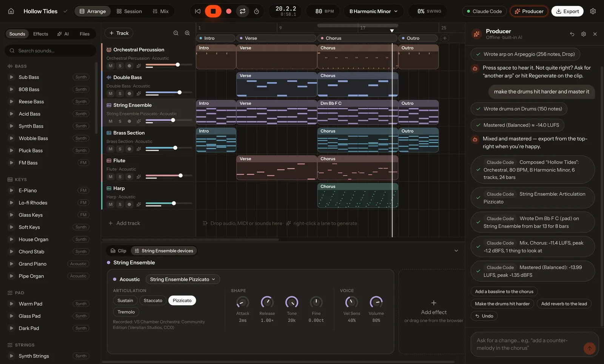
Task: Solo the Double Bass track
Action: pyautogui.click(x=120, y=94)
